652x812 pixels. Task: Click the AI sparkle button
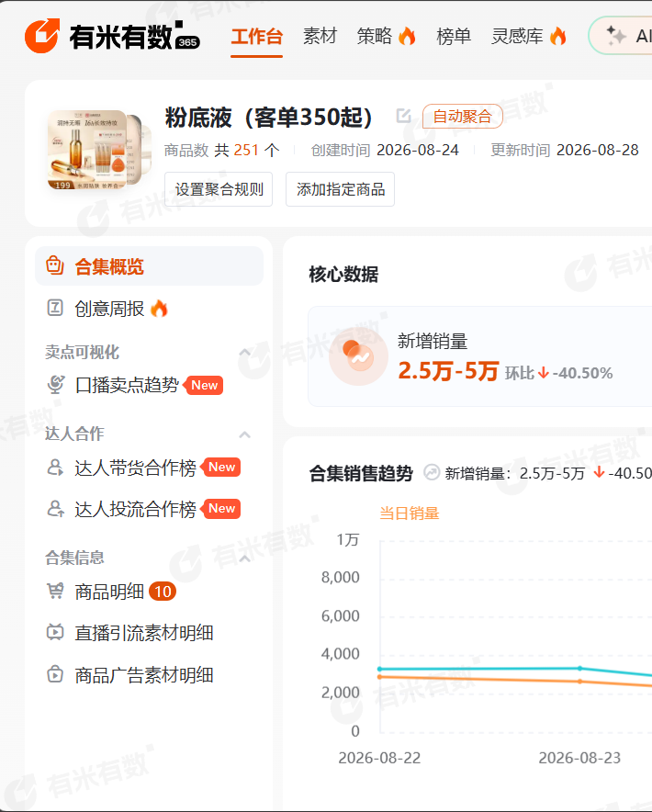[621, 36]
